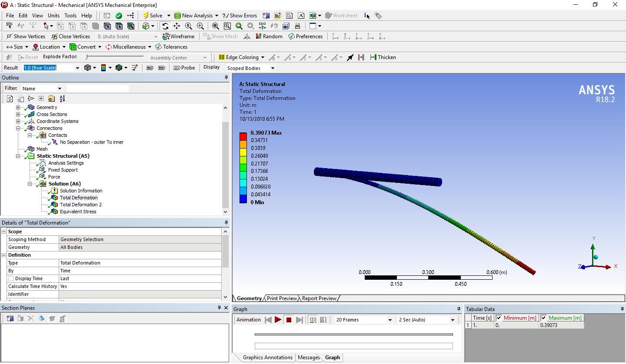Select Total Deformation 2 in outline
Screen dimensions: 626x364
point(81,205)
